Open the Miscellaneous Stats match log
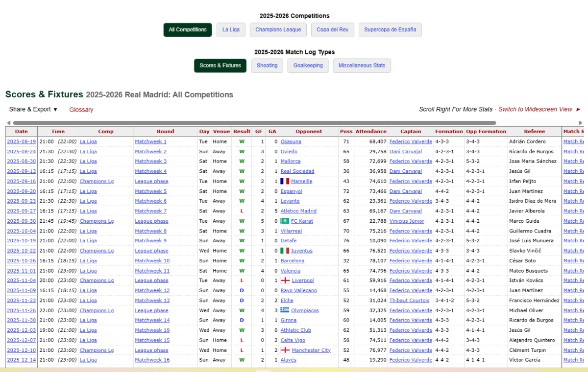Screen dimensions: 588x372 (x=362, y=66)
